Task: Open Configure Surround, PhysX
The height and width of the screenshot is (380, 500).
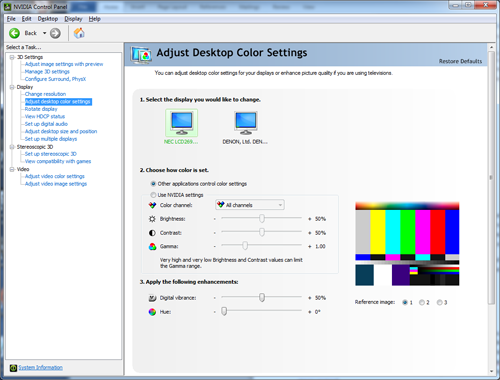Action: coord(55,79)
